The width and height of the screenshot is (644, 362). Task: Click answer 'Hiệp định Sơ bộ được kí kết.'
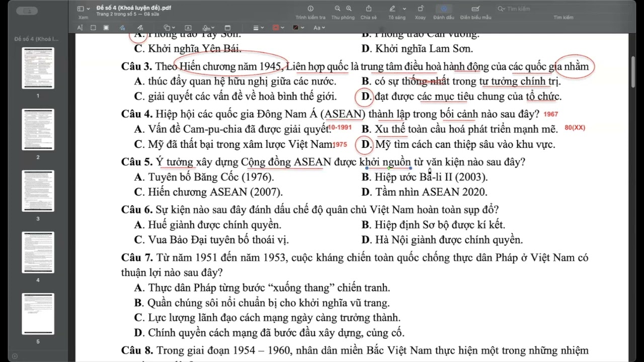tap(440, 225)
